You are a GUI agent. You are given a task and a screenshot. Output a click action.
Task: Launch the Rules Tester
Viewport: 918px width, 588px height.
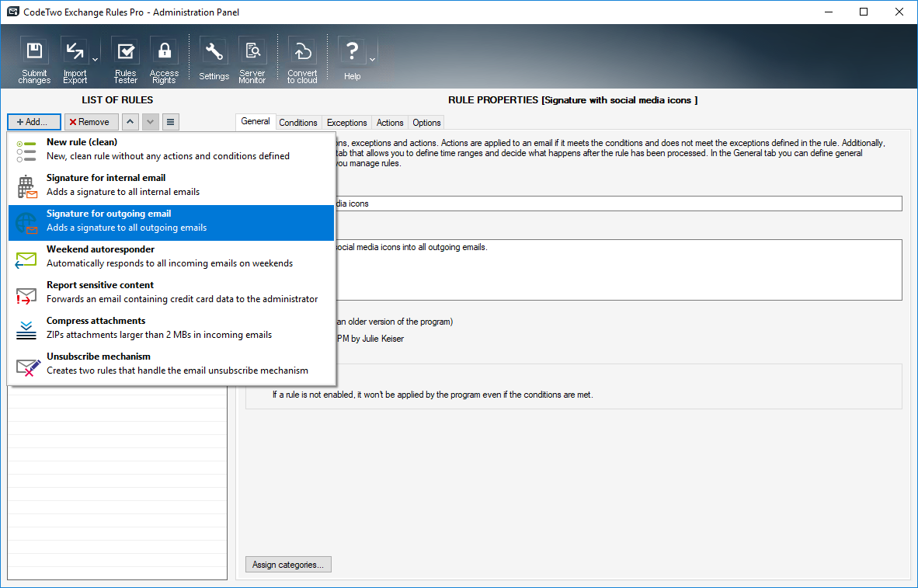(x=125, y=61)
